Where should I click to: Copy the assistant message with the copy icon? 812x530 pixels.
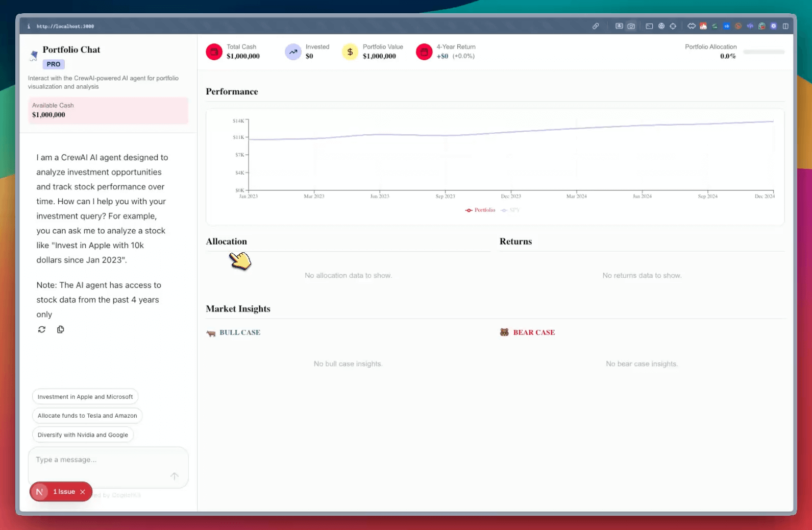(61, 329)
